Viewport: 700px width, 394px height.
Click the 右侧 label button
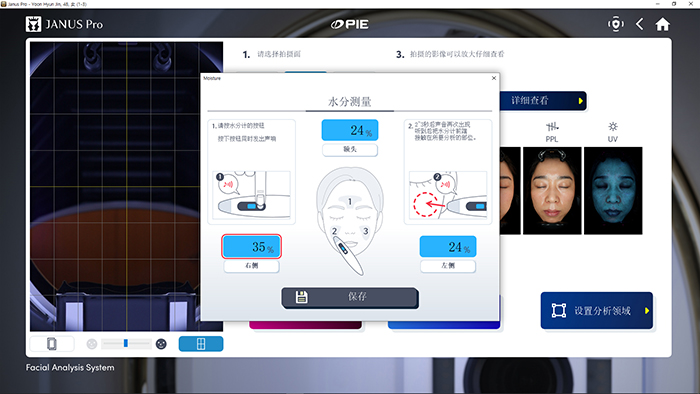click(x=251, y=265)
